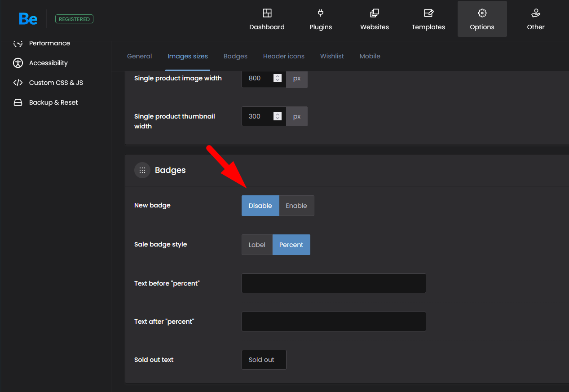Switch to the Wishlist tab
Image resolution: width=569 pixels, height=392 pixels.
(332, 56)
